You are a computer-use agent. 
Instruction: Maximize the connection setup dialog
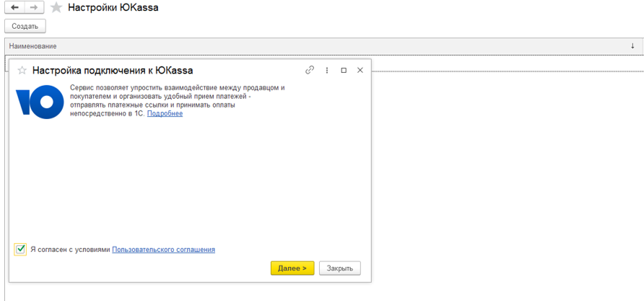(x=344, y=70)
